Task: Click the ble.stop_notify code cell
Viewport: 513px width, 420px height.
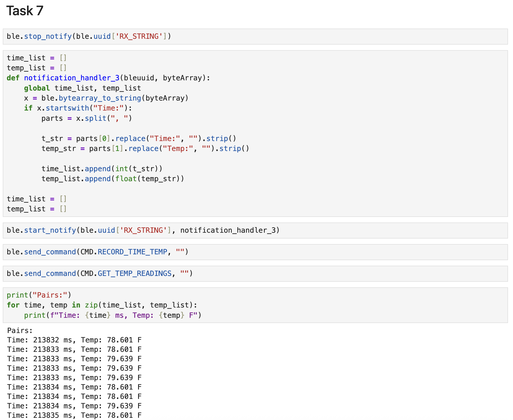Action: 89,36
